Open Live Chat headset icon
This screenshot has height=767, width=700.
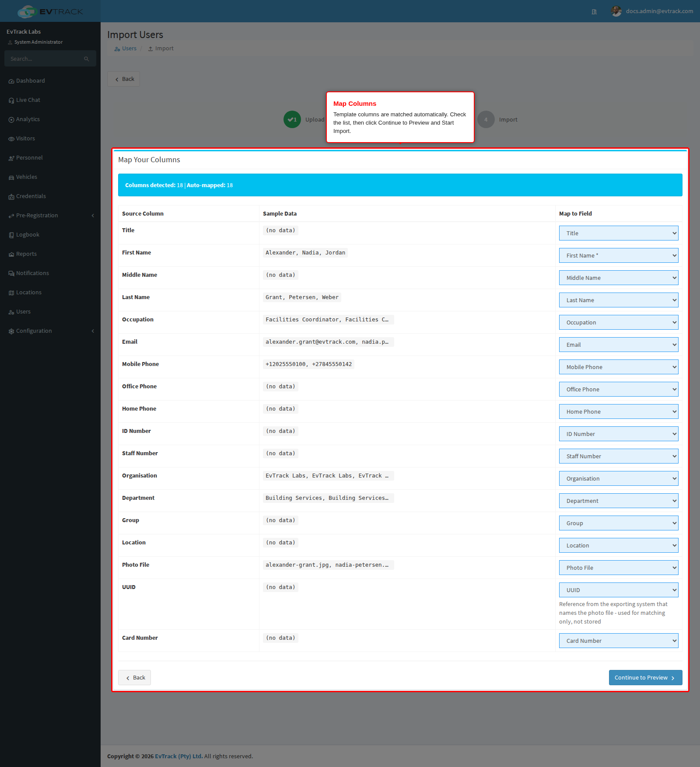tap(11, 101)
